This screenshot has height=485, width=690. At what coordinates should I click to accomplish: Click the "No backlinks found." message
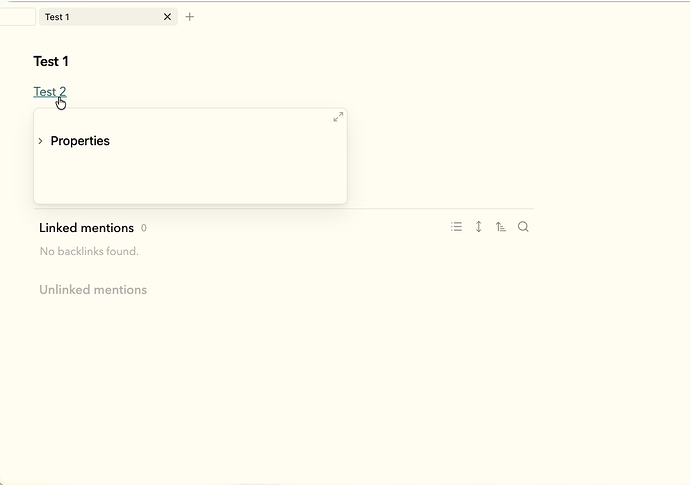pyautogui.click(x=89, y=251)
